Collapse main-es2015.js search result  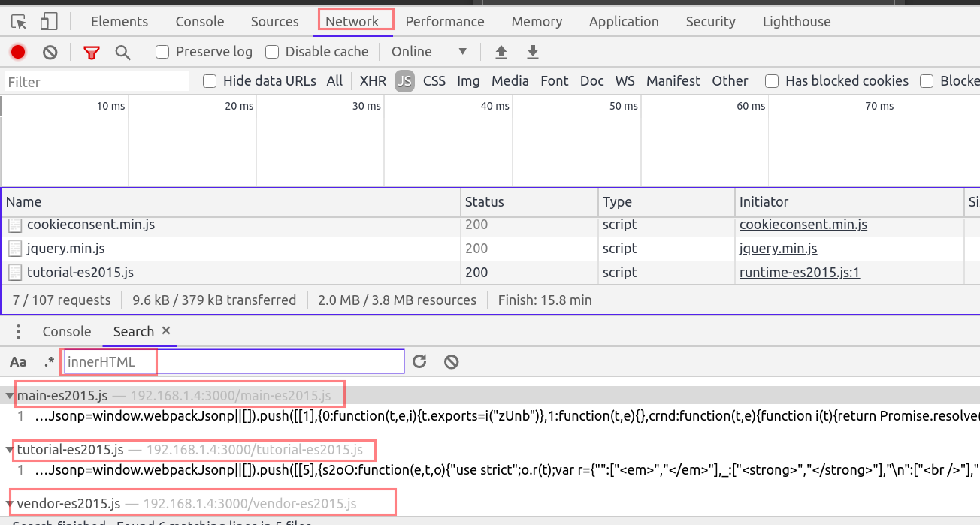pos(11,395)
